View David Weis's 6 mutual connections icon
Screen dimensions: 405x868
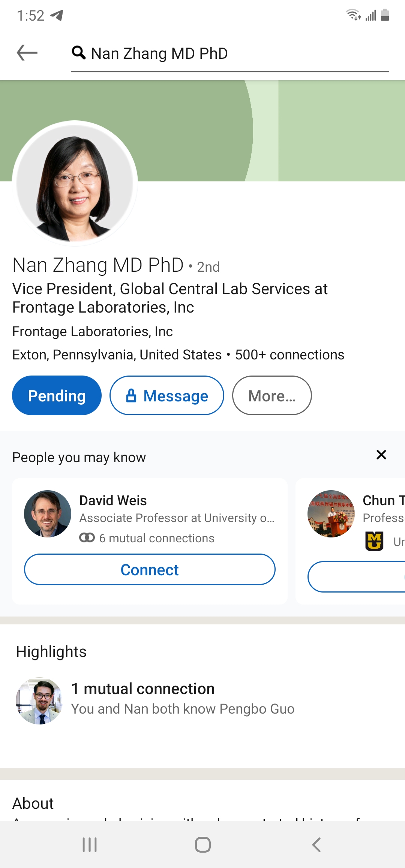87,538
